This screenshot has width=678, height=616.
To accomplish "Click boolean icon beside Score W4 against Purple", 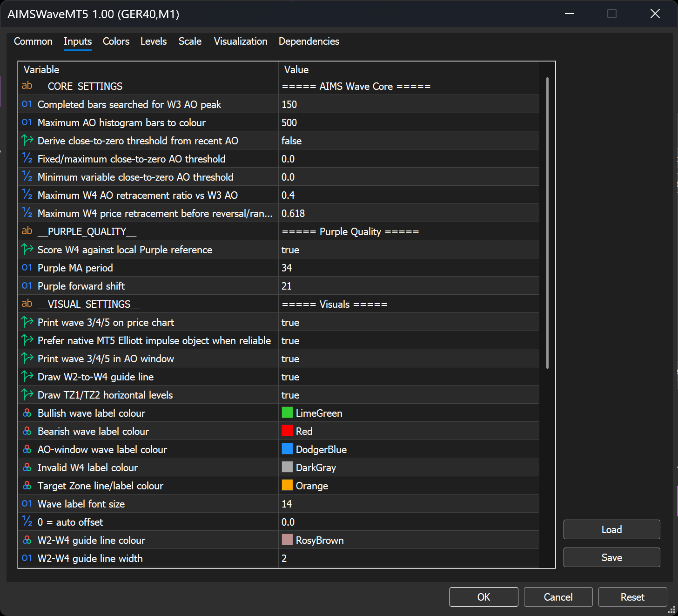I will tap(27, 249).
